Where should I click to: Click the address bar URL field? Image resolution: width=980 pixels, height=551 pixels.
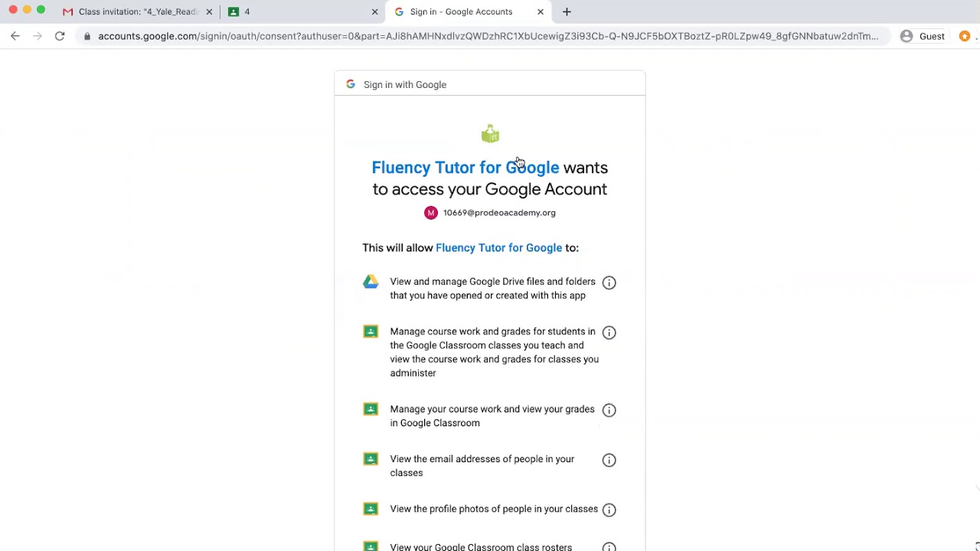tap(488, 36)
